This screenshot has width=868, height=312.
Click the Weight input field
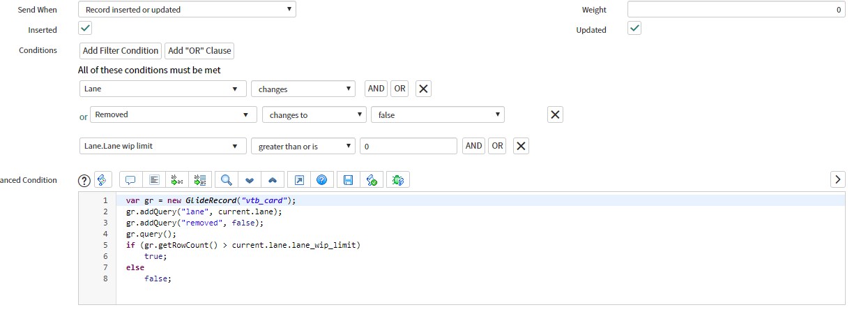[x=736, y=10]
